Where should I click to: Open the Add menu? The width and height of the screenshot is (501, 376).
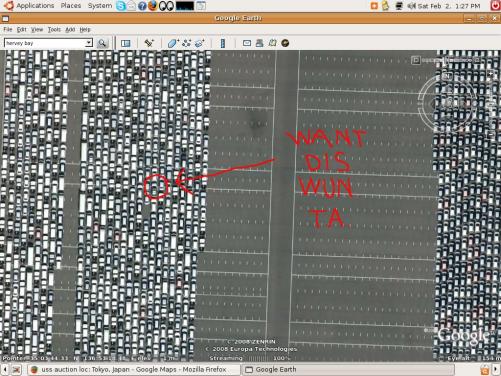70,29
